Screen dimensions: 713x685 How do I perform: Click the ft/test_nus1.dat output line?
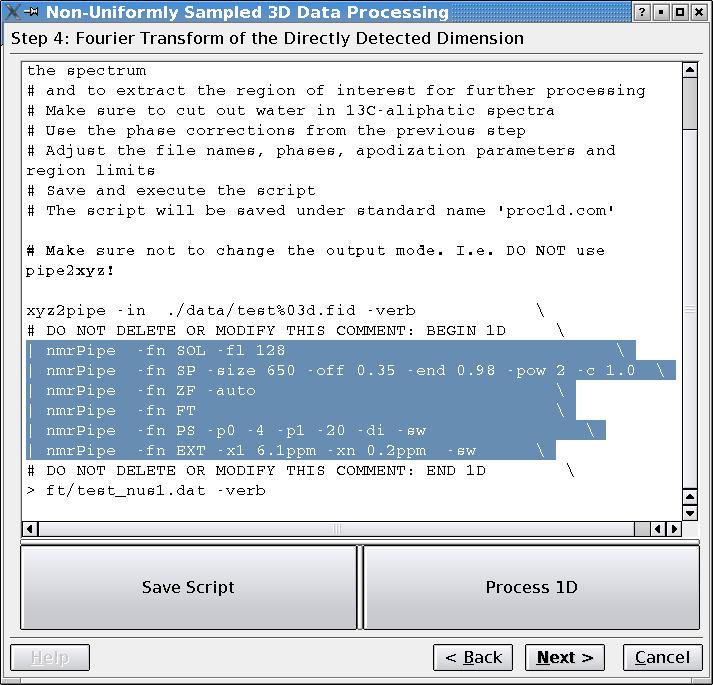click(150, 491)
